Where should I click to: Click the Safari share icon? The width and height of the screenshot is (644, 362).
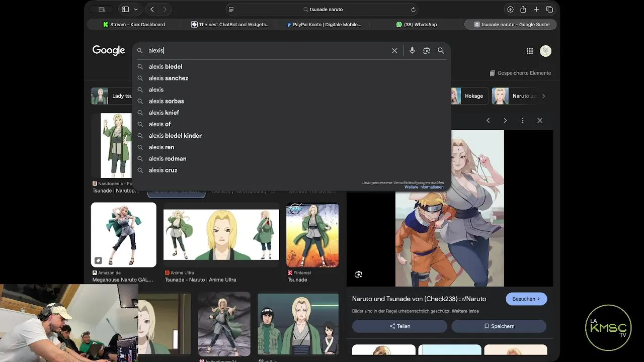tap(523, 9)
